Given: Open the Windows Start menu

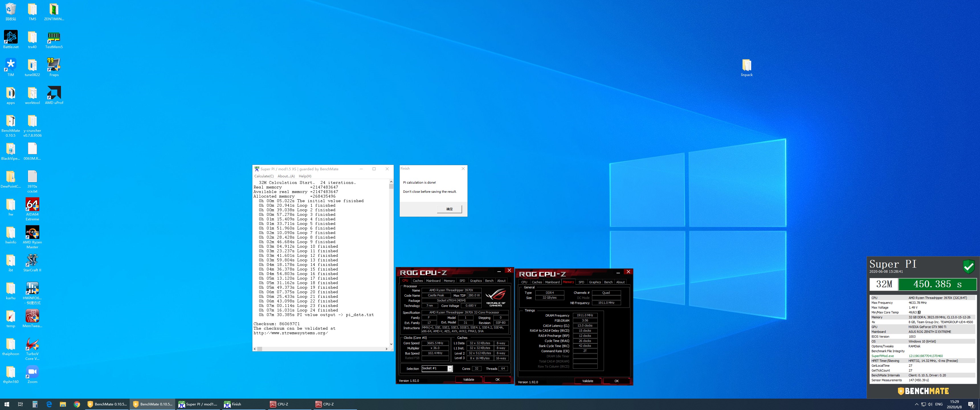Looking at the screenshot, I should (7, 404).
